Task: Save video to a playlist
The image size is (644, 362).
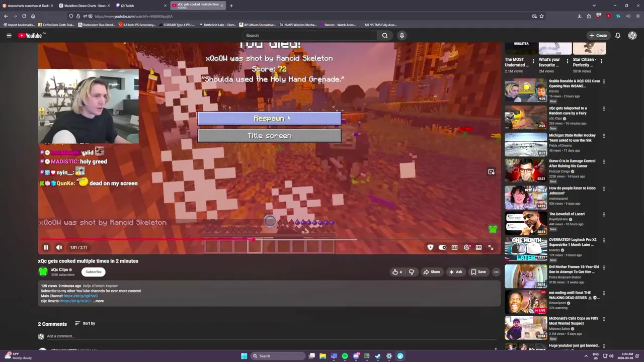Action: tap(478, 272)
